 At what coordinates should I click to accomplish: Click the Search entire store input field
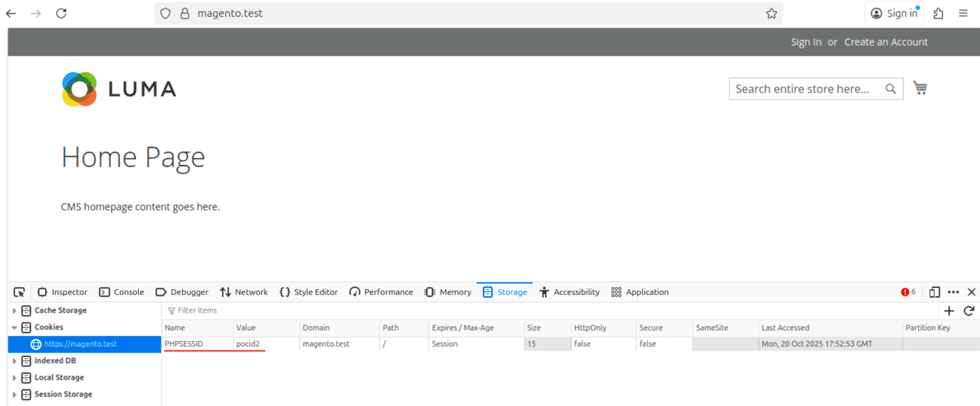pos(804,89)
